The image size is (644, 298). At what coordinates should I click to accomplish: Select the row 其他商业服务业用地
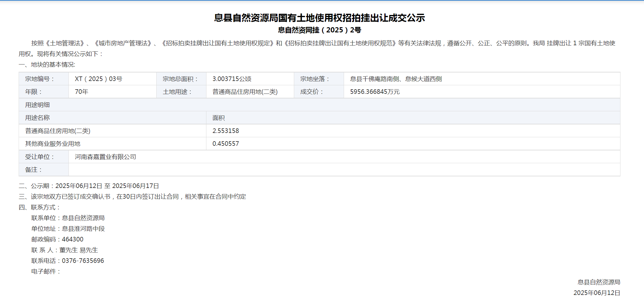(x=319, y=144)
